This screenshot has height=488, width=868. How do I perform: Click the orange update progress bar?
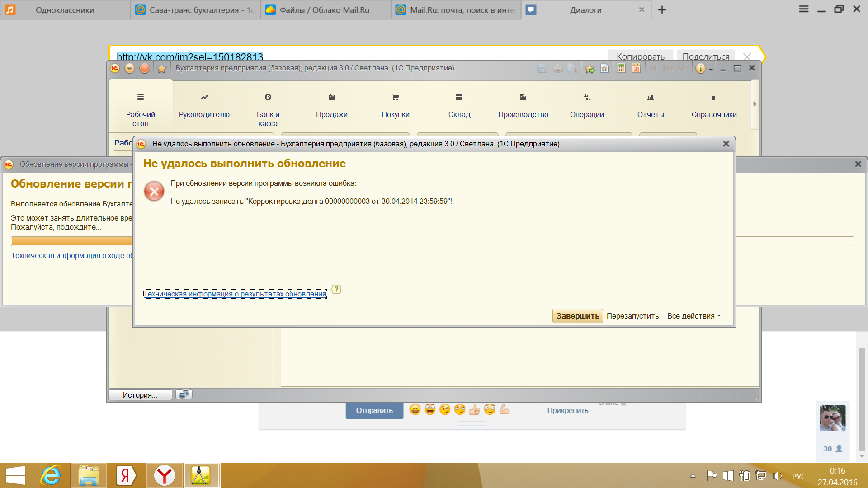[71, 241]
